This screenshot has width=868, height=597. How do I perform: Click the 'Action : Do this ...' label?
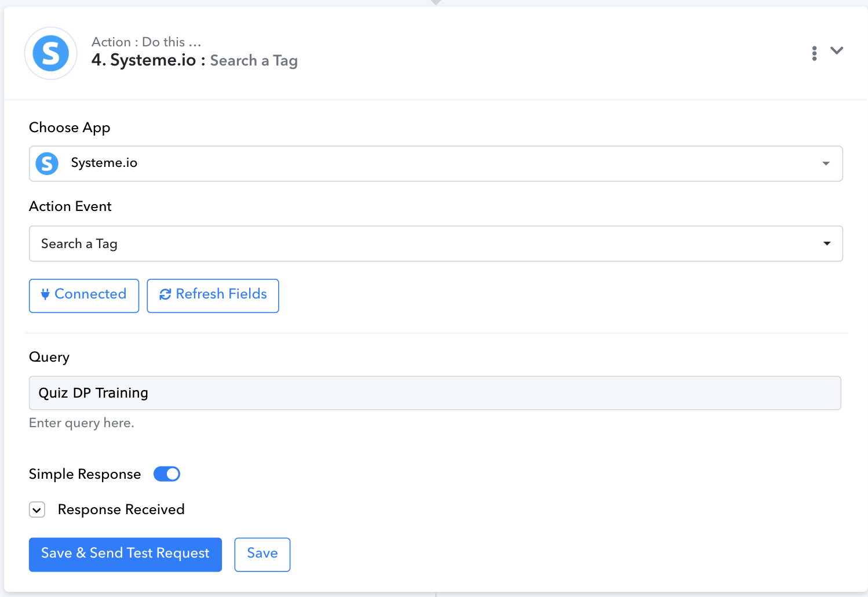(147, 42)
